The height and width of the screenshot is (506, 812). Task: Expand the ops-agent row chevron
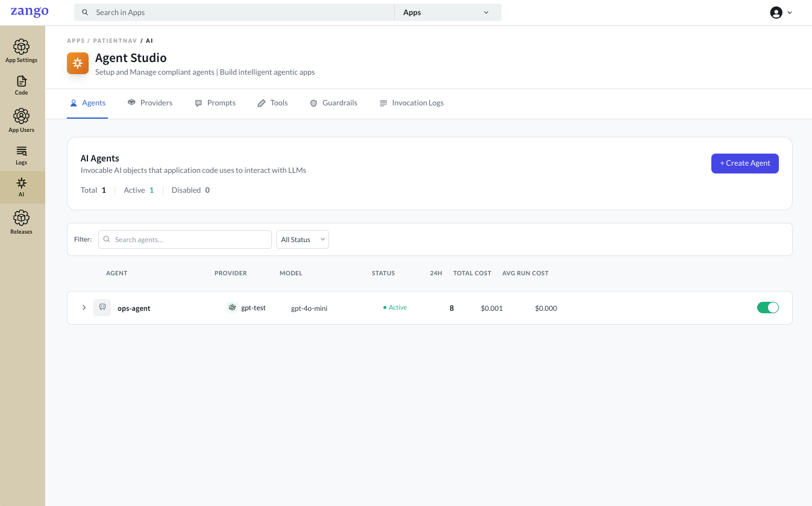click(x=84, y=307)
